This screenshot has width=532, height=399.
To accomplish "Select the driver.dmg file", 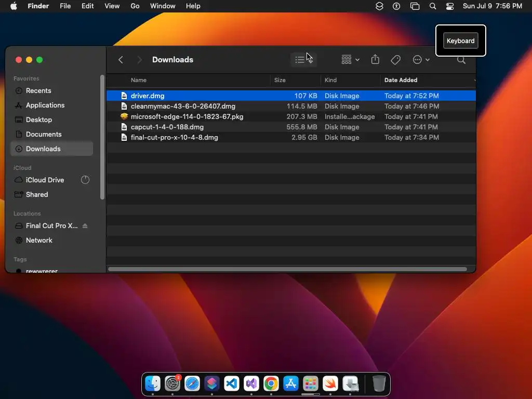I will tap(291, 96).
